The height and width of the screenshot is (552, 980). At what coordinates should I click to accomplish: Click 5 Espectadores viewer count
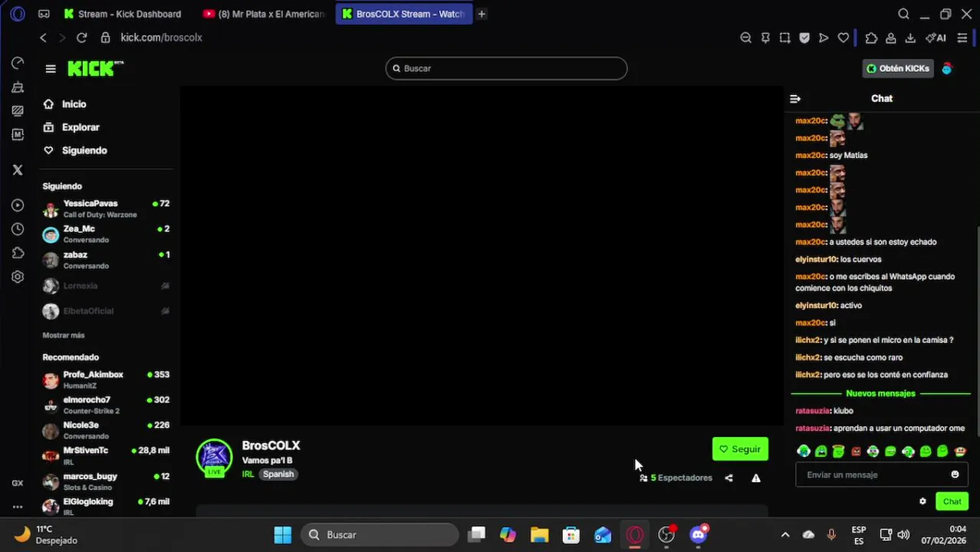coord(676,478)
